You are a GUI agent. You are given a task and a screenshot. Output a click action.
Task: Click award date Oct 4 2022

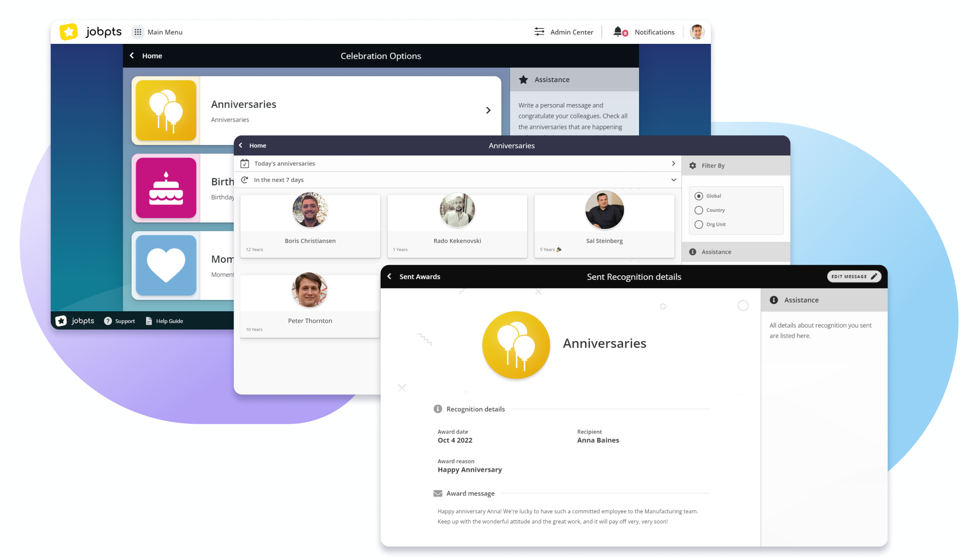(455, 441)
